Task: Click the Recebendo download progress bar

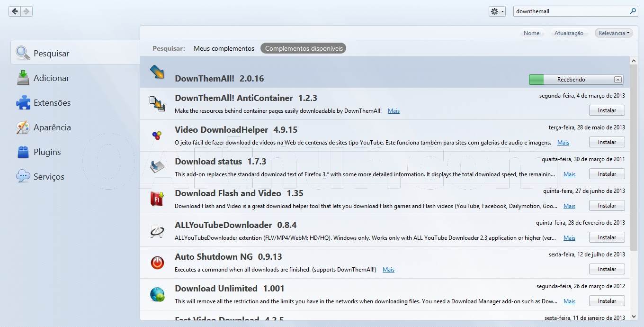Action: point(576,80)
